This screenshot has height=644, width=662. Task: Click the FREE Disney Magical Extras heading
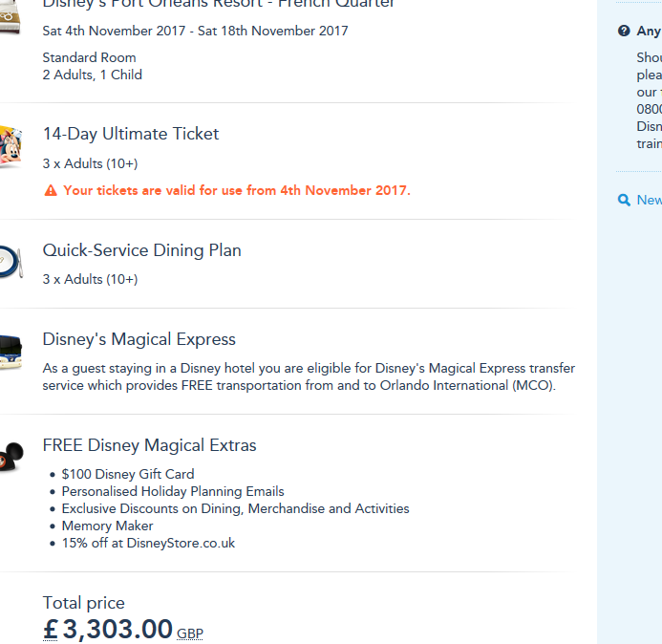(149, 445)
